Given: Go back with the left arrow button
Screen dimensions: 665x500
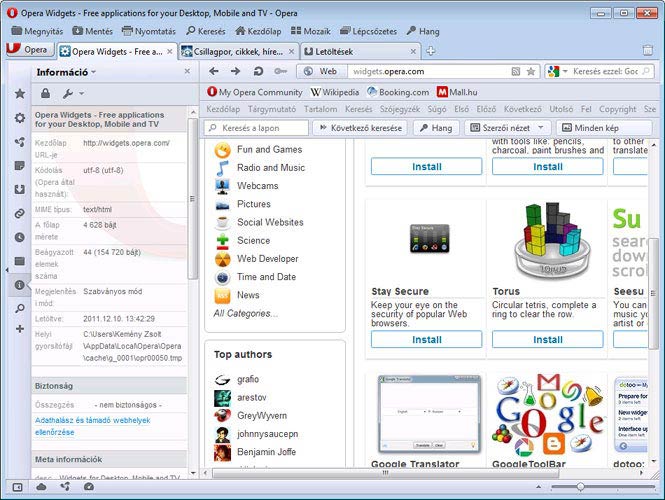Looking at the screenshot, I should [214, 71].
